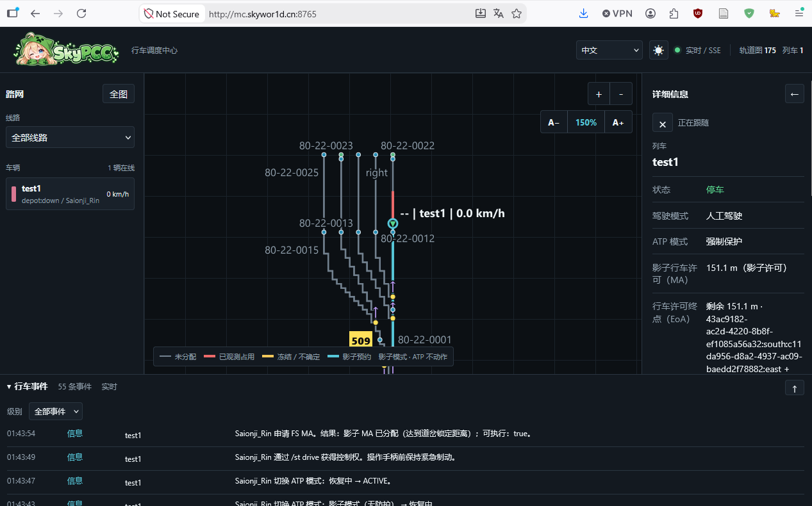Image resolution: width=812 pixels, height=506 pixels.
Task: Click the 强制保护 ATP mode value
Action: tap(724, 241)
